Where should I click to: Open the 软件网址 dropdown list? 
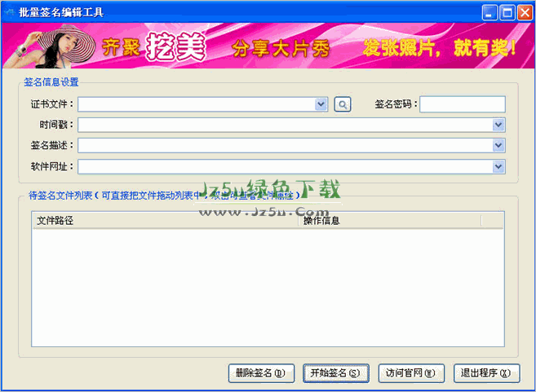[498, 166]
